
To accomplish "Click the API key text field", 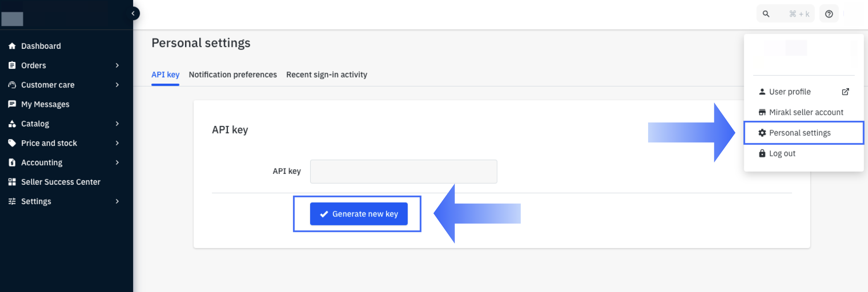I will pos(403,172).
